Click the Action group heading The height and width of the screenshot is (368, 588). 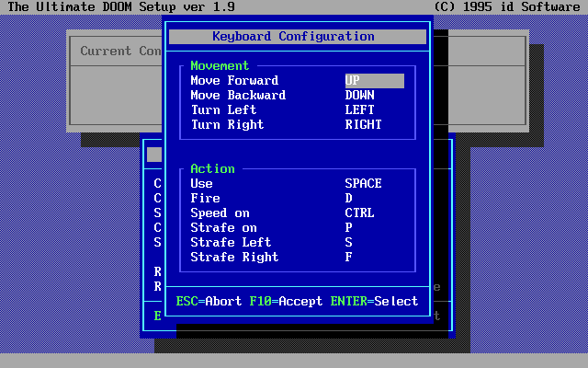(212, 169)
